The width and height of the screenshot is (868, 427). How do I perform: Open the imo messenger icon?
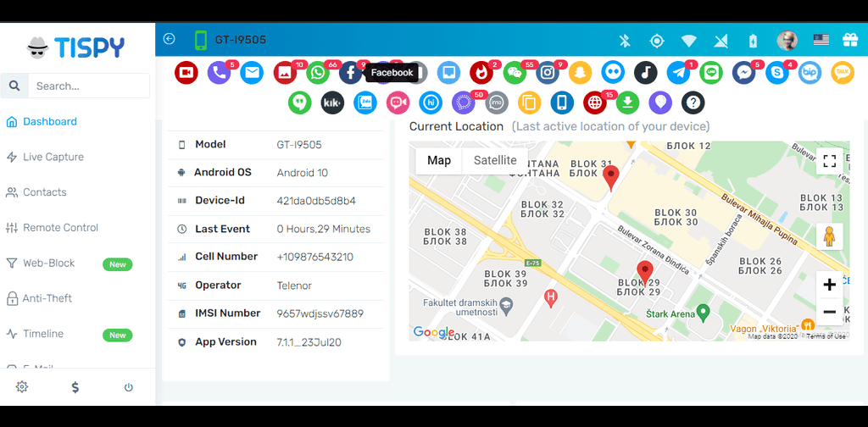click(497, 103)
